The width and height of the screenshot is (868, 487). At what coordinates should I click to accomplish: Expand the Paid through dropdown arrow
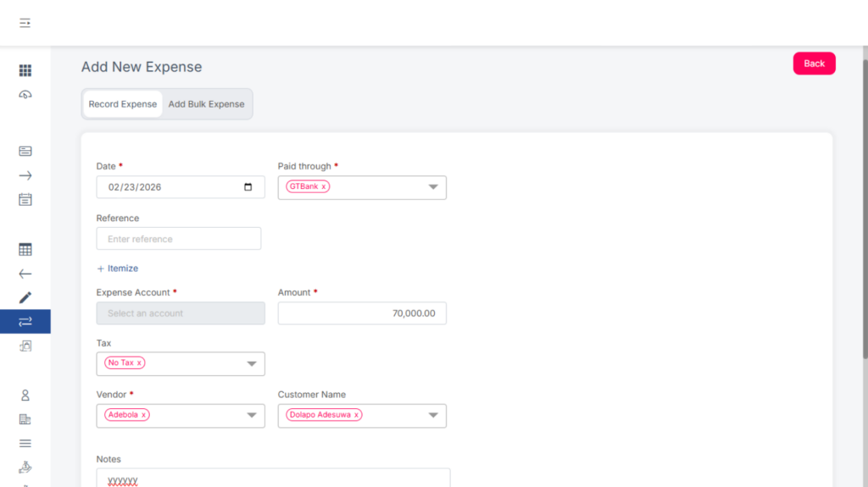coord(432,187)
